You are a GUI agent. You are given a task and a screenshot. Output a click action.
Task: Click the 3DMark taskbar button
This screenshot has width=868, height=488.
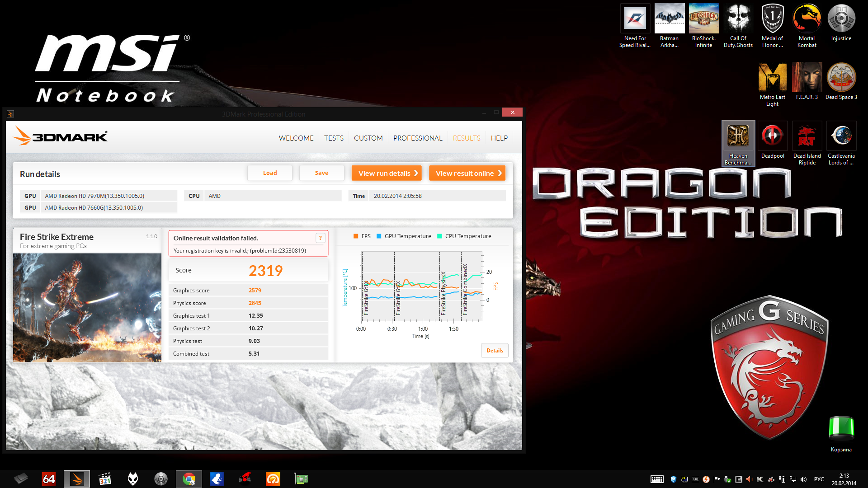pos(77,479)
